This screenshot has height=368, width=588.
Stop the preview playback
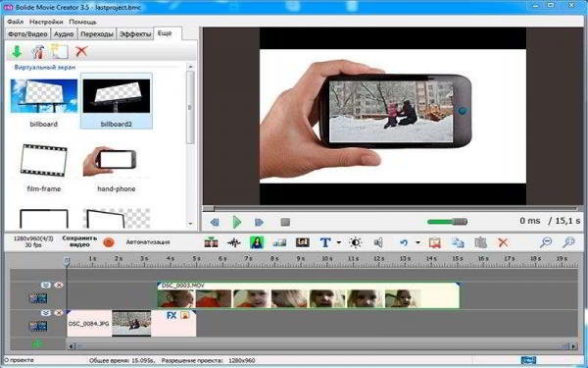pos(285,222)
